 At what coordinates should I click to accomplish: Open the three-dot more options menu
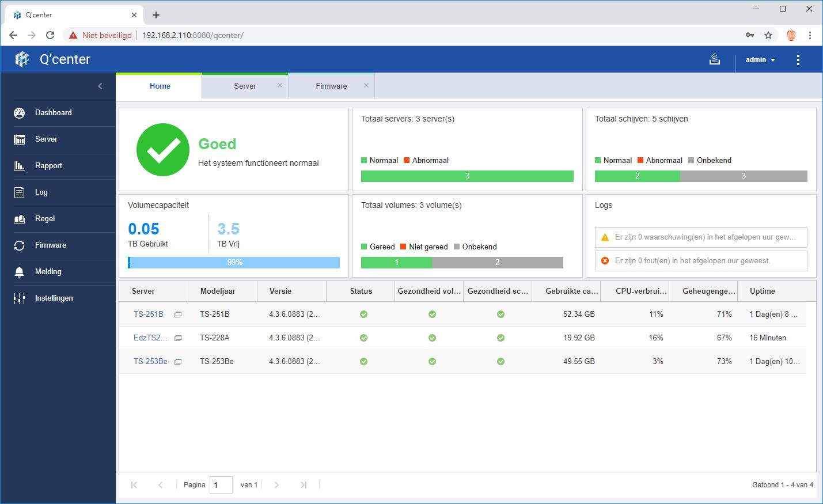[x=798, y=60]
